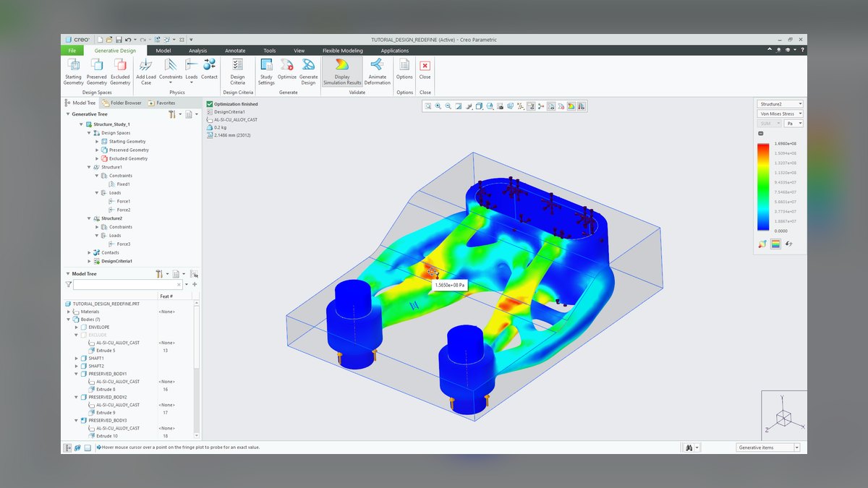Image resolution: width=868 pixels, height=488 pixels.
Task: Select DesignCriteria1 in the Generative Tree
Action: [116, 261]
